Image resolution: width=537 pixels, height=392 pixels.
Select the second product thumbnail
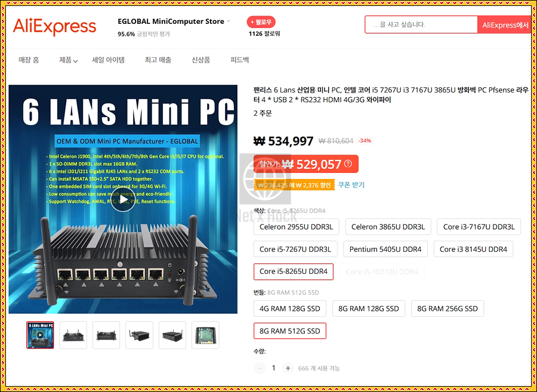pyautogui.click(x=73, y=335)
